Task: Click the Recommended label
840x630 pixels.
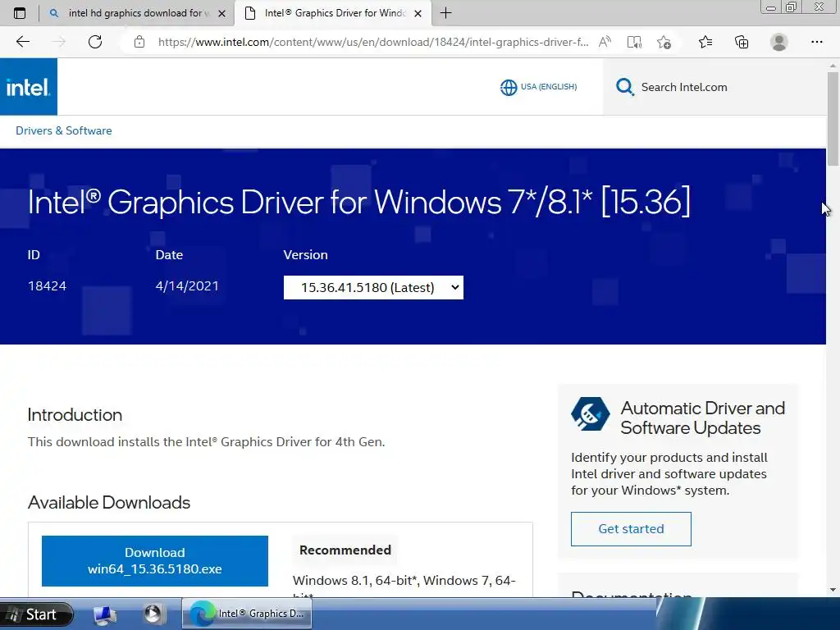Action: click(x=345, y=550)
